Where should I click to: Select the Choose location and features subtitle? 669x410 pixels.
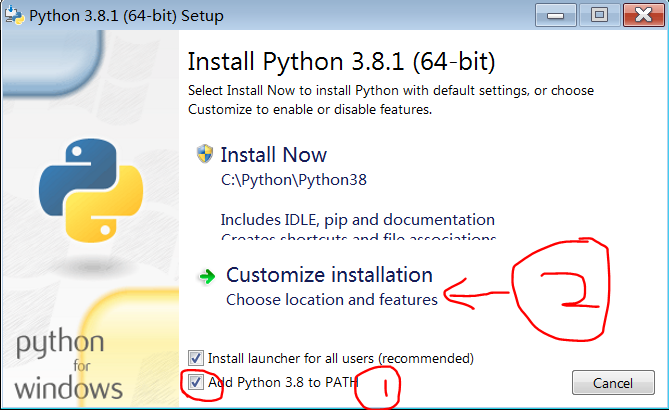(332, 300)
